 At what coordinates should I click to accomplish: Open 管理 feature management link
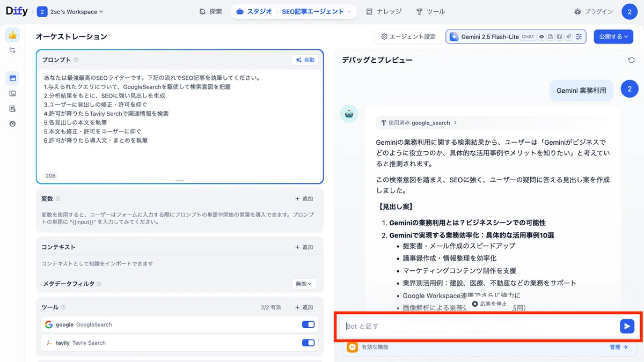pos(618,347)
